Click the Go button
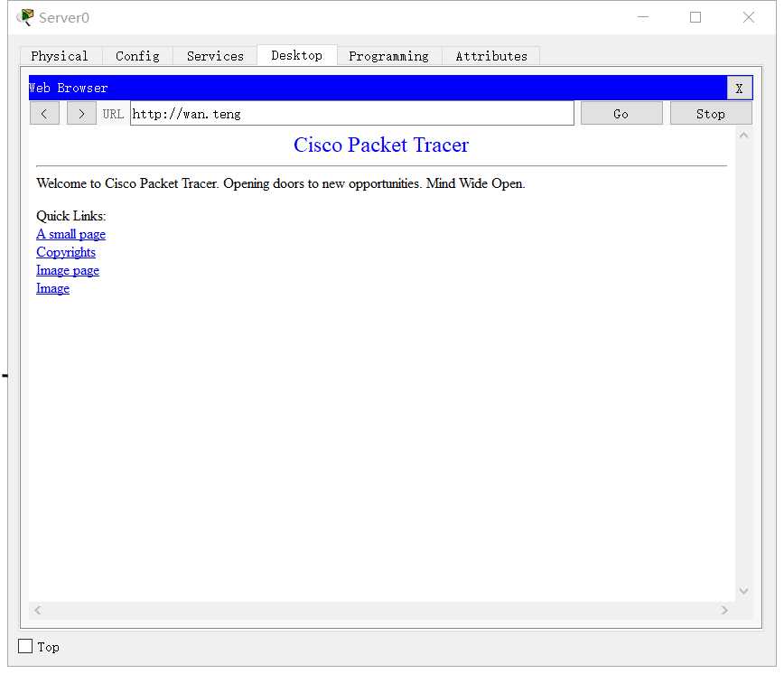The width and height of the screenshot is (784, 674). (x=621, y=114)
